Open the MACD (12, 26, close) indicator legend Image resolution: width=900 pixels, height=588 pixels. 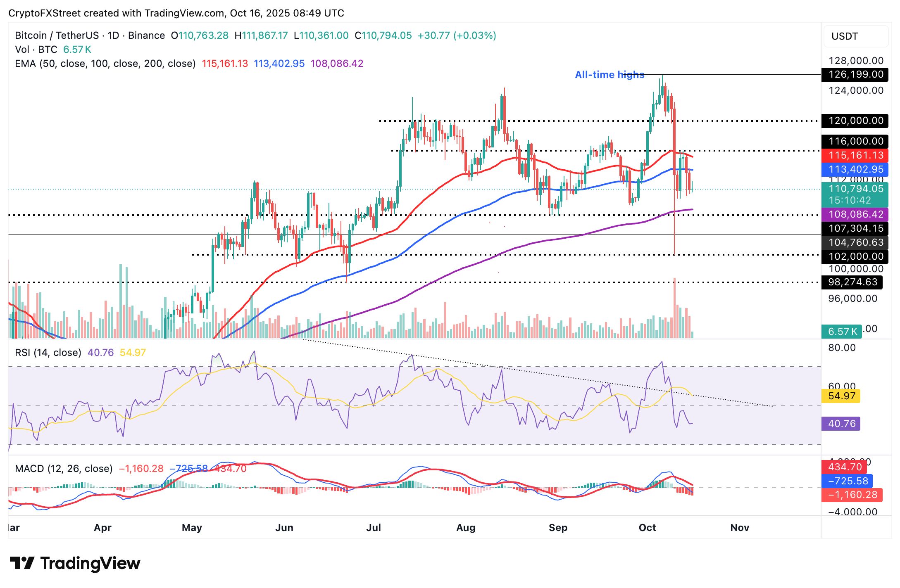64,469
